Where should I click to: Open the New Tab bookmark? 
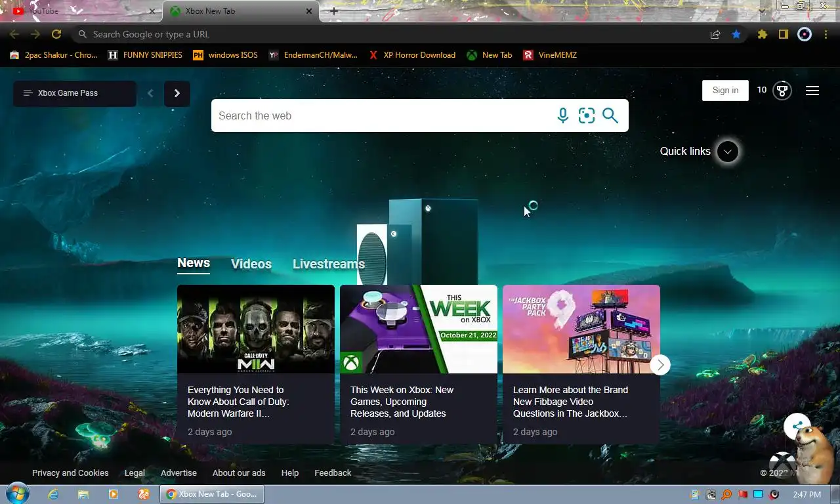(490, 55)
